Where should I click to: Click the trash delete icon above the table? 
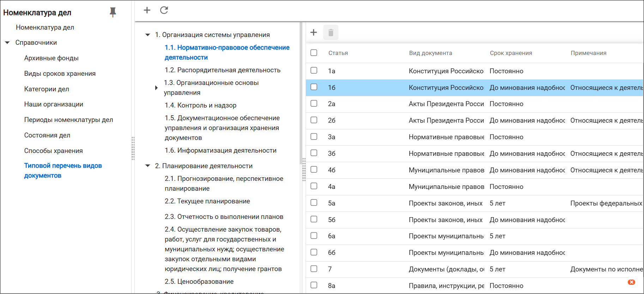coord(331,32)
